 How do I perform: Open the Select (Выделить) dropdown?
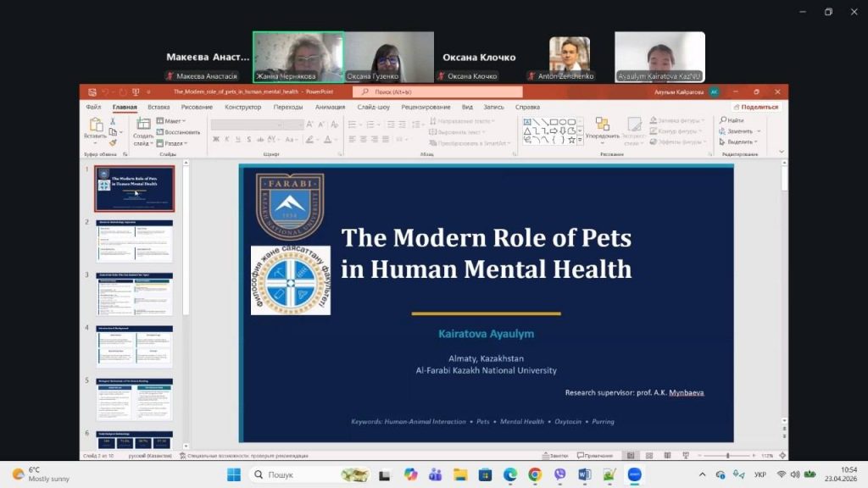click(x=739, y=142)
